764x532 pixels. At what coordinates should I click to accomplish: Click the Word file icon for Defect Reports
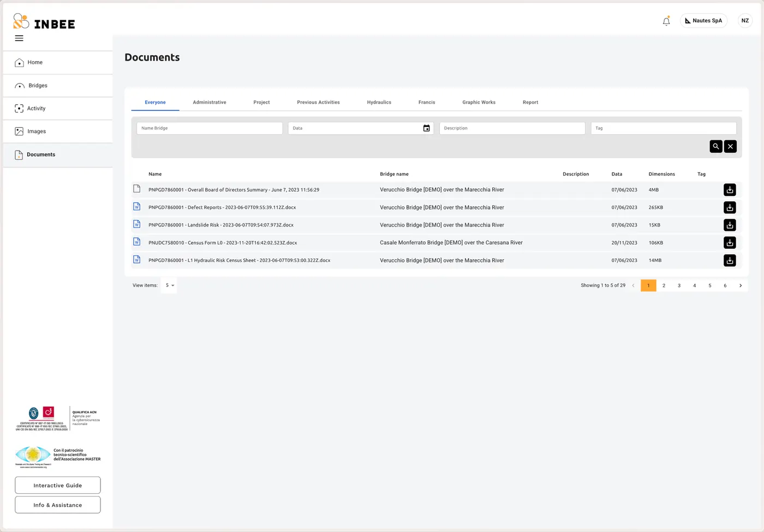(137, 207)
